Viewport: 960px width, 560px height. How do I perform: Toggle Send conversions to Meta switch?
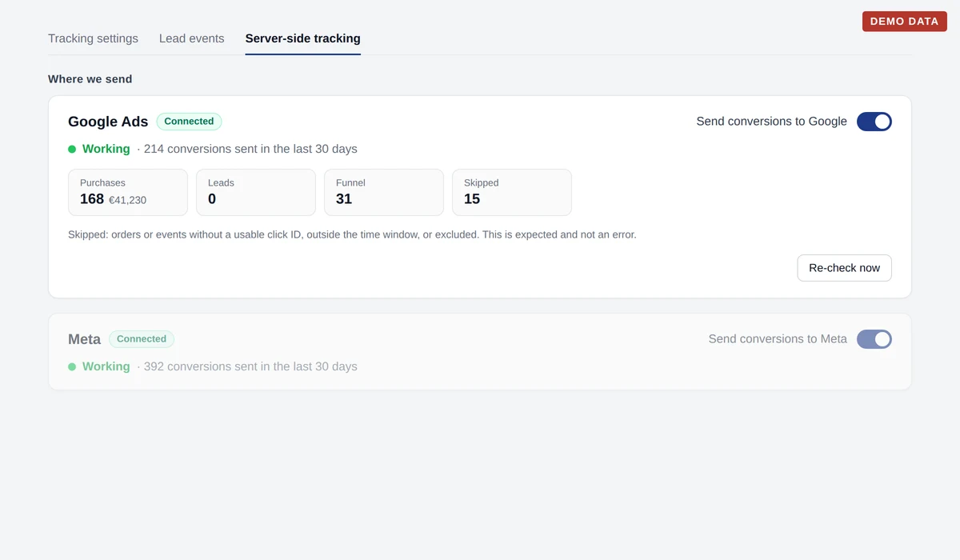pos(874,339)
